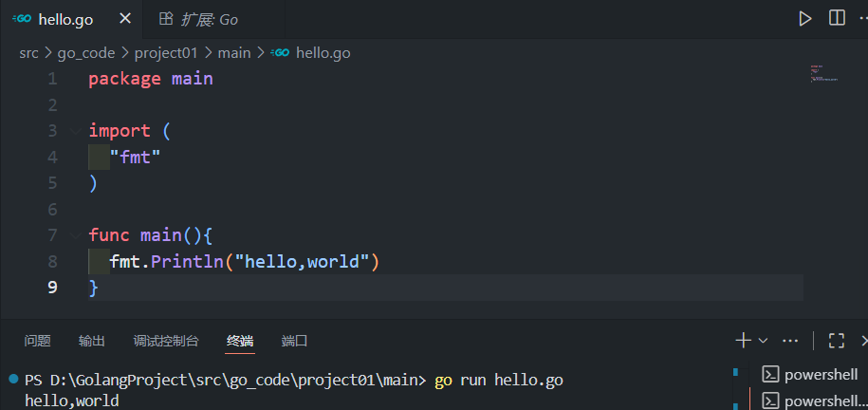This screenshot has width=868, height=410.
Task: Collapse the func main fold arrow
Action: (76, 234)
